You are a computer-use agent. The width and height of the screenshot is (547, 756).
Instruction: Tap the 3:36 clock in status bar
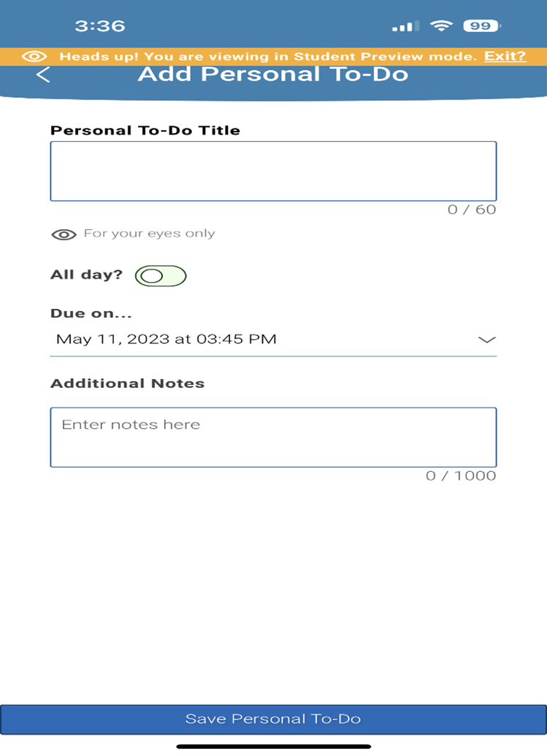(x=100, y=26)
